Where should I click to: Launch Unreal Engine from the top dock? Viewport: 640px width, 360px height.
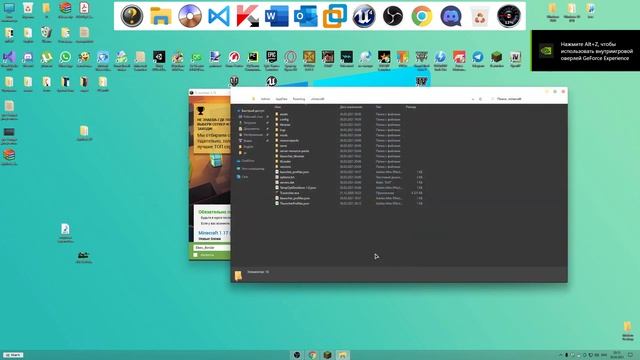364,16
